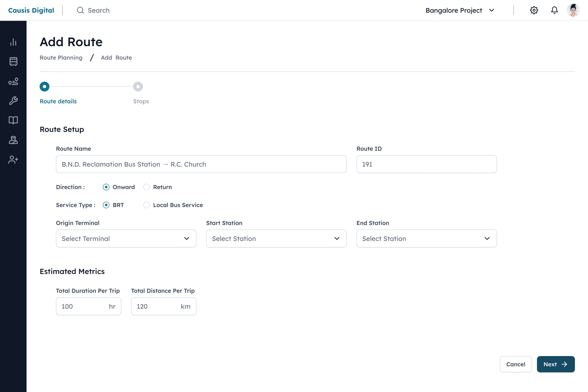Click the Cancel button

coord(516,364)
